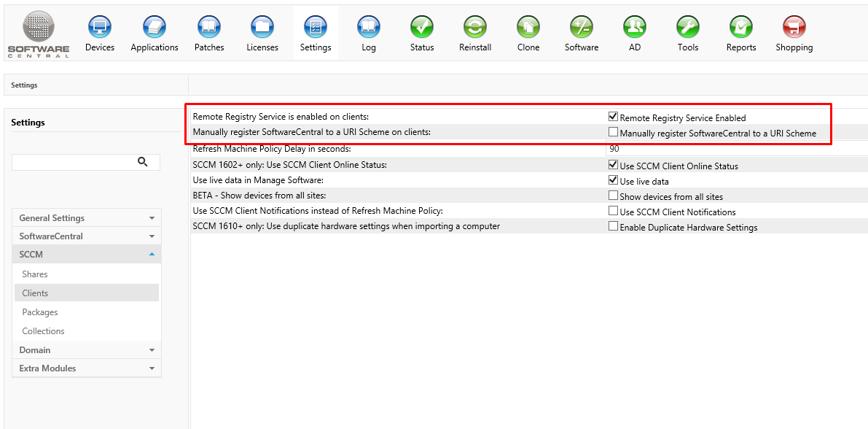
Task: Select the Shares settings item
Action: pyautogui.click(x=35, y=274)
